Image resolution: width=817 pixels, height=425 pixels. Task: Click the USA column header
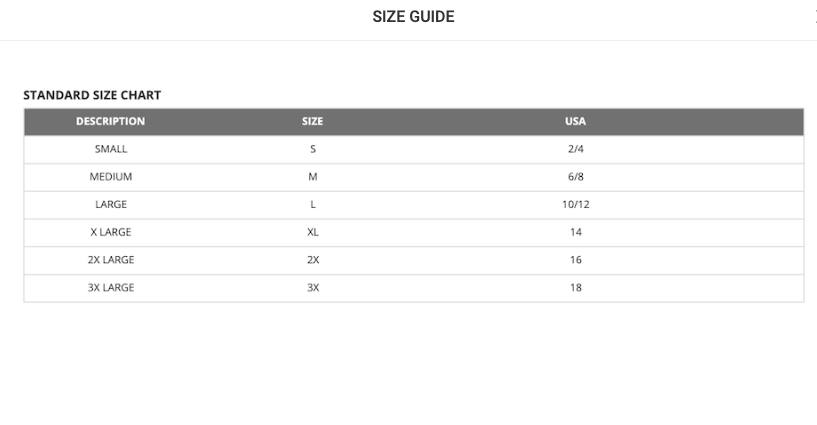575,122
